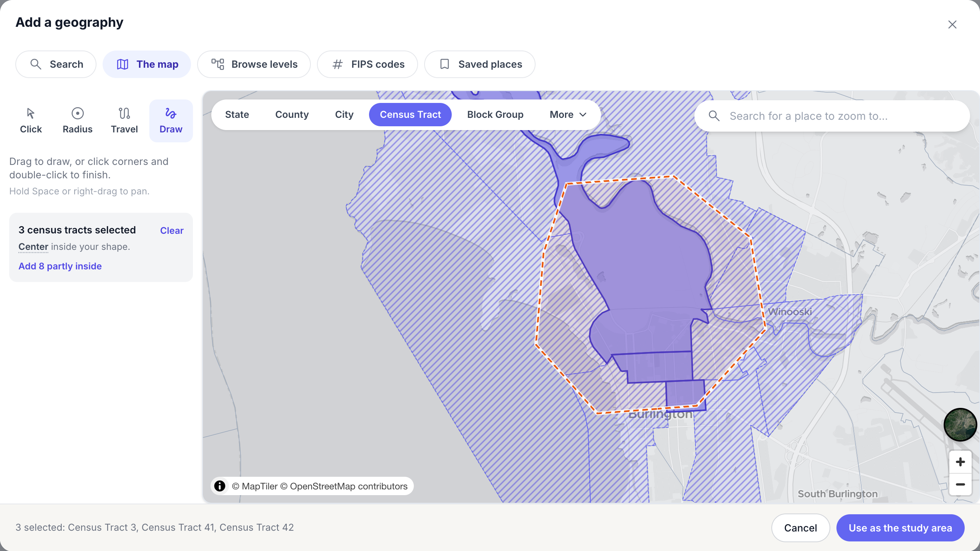Set the geography level to City
This screenshot has width=980, height=551.
(x=344, y=114)
